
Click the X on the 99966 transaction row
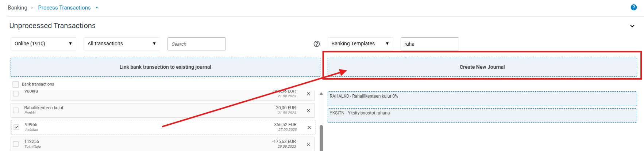pyautogui.click(x=309, y=127)
